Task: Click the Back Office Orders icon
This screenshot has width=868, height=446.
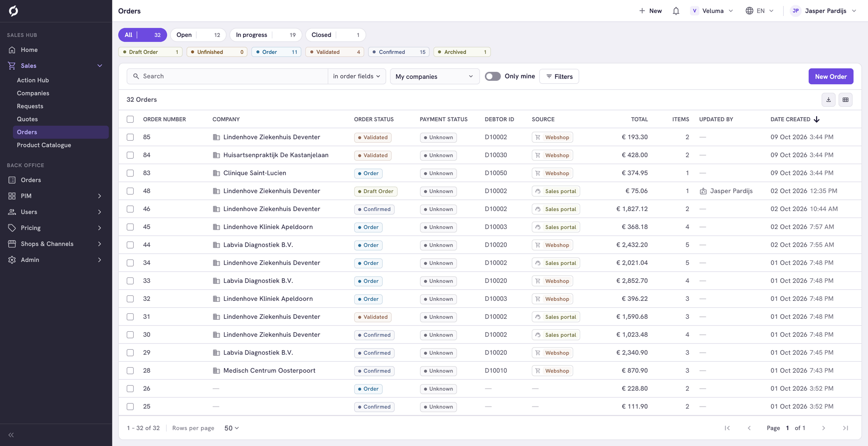Action: point(12,180)
